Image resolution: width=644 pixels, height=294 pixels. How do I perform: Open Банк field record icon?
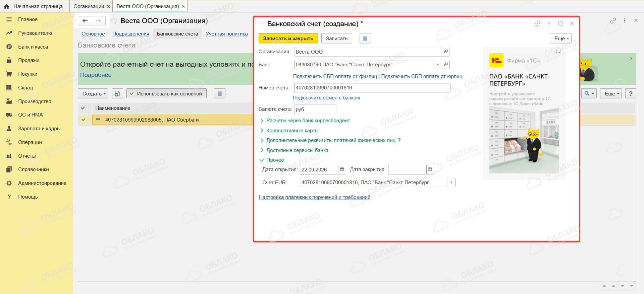click(446, 64)
